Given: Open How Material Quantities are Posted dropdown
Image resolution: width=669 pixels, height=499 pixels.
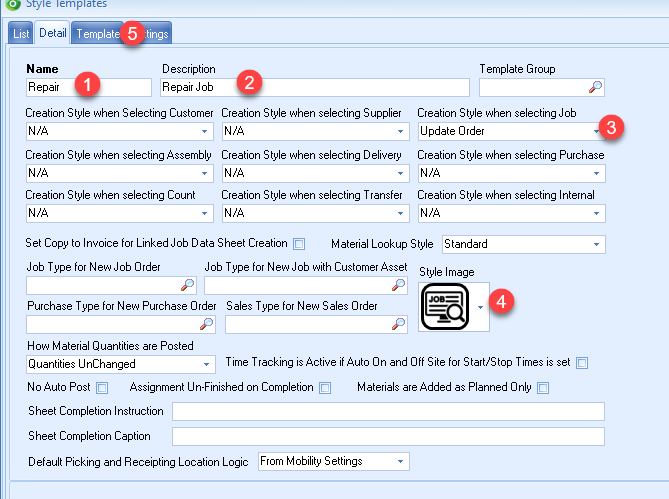Looking at the screenshot, I should (120, 364).
